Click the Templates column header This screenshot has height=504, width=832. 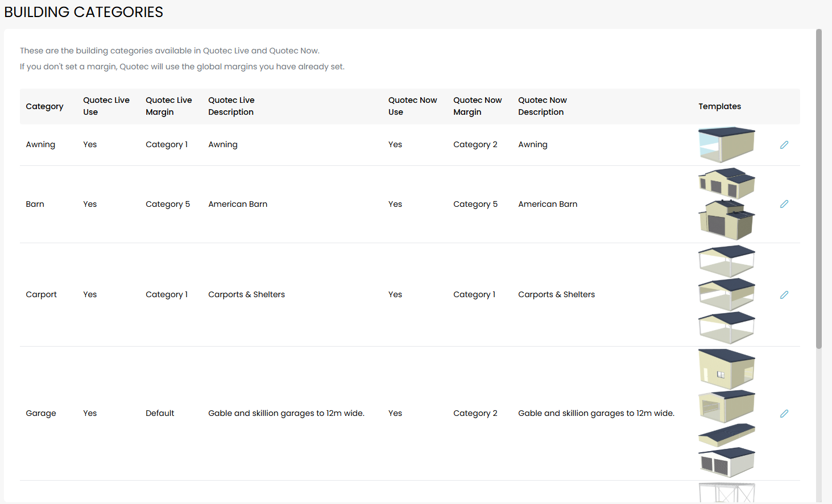point(719,106)
